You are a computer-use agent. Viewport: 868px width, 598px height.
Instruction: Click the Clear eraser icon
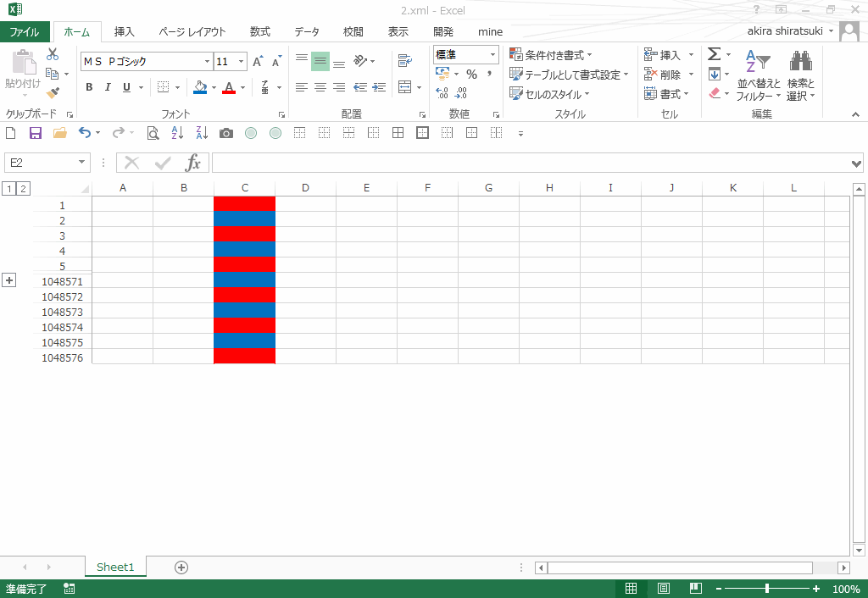coord(715,93)
